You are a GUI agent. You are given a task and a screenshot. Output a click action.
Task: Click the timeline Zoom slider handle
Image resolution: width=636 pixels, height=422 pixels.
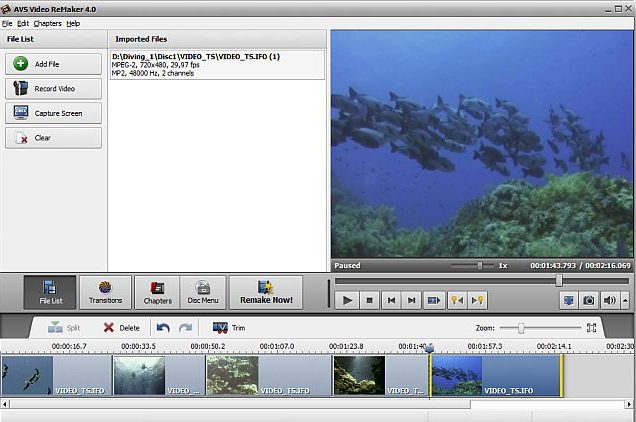click(521, 328)
